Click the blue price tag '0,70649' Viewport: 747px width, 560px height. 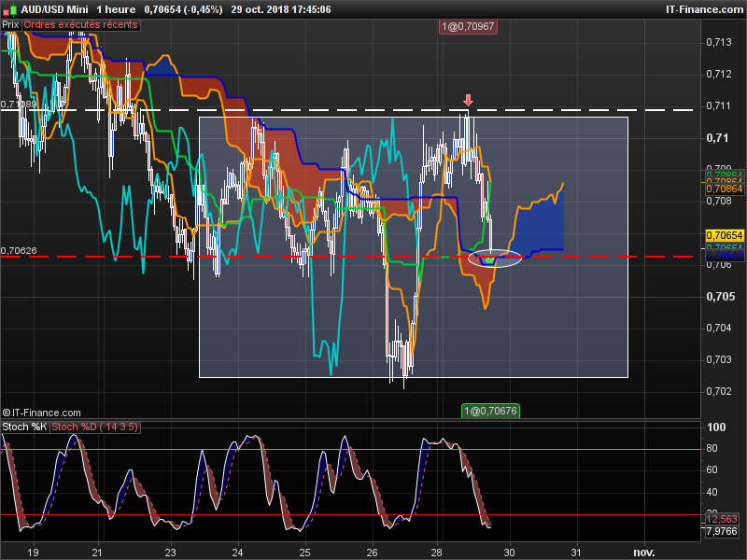(x=725, y=255)
